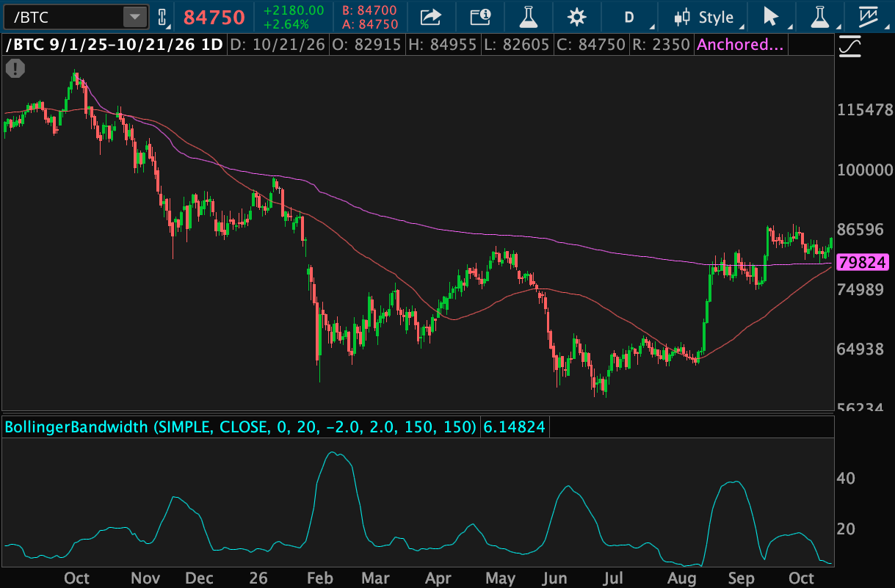Viewport: 895px width, 588px height.
Task: Open the symbol dropdown arrow next to /BTC
Action: [x=135, y=17]
